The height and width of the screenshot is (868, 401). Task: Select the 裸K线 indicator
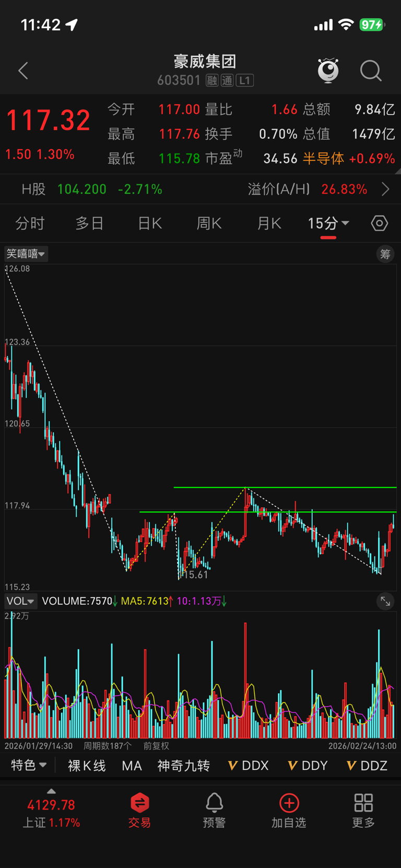coord(87,766)
